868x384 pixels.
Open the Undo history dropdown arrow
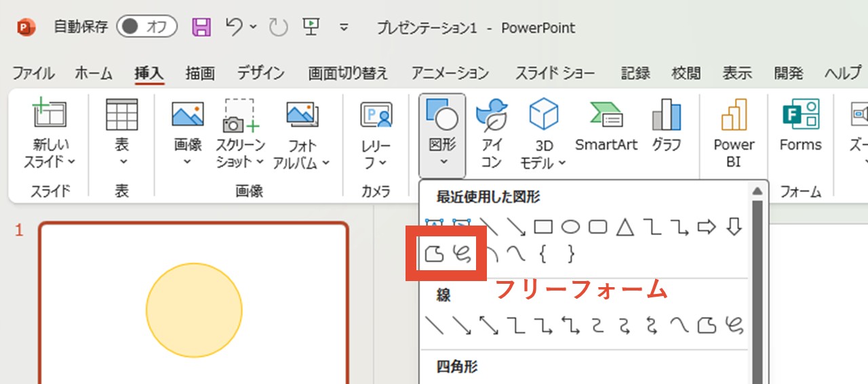point(254,27)
